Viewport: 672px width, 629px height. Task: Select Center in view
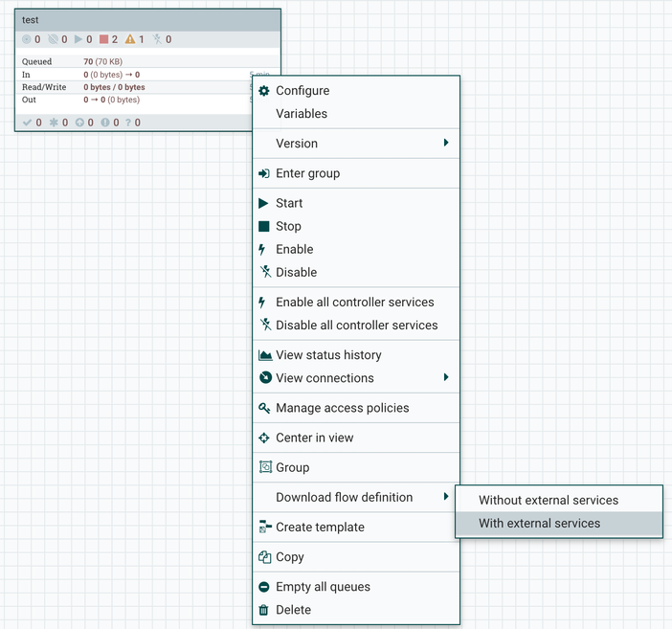point(356,438)
